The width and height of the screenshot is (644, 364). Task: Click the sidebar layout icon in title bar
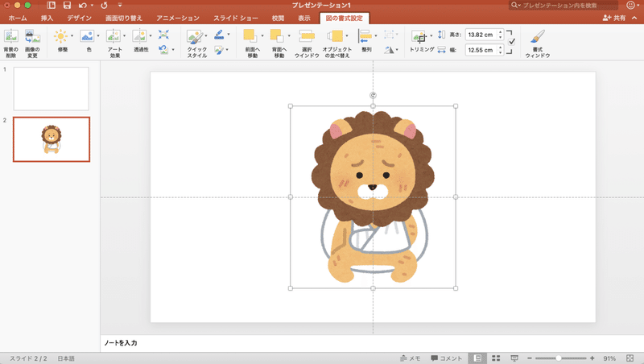click(x=51, y=6)
